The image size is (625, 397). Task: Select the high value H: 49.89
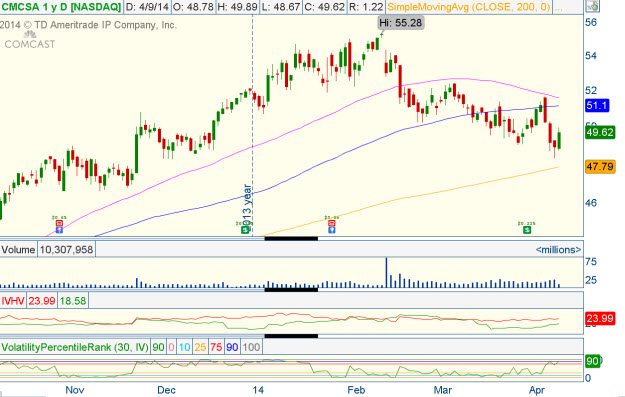[237, 7]
